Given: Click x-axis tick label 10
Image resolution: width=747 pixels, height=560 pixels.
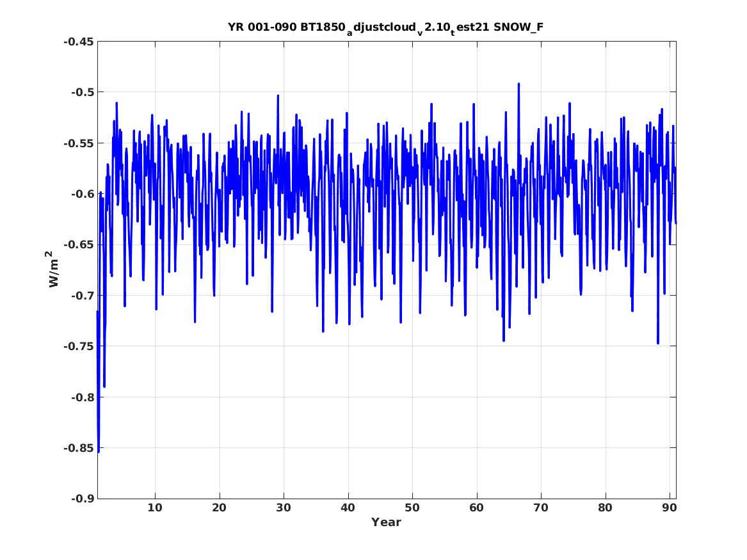Looking at the screenshot, I should [x=155, y=508].
